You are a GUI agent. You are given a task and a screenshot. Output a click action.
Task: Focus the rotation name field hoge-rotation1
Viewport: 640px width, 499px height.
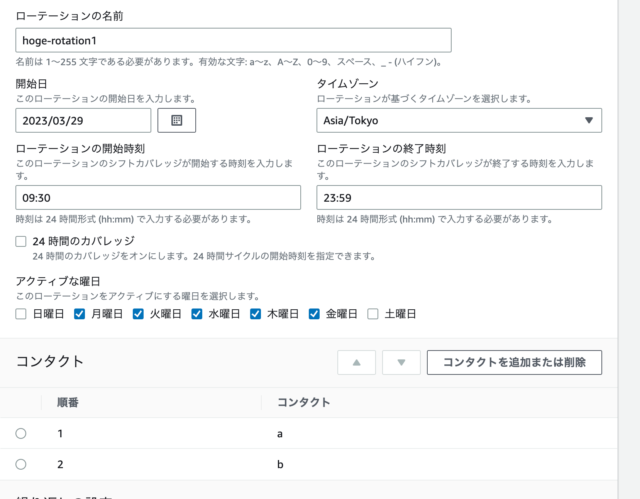[233, 40]
